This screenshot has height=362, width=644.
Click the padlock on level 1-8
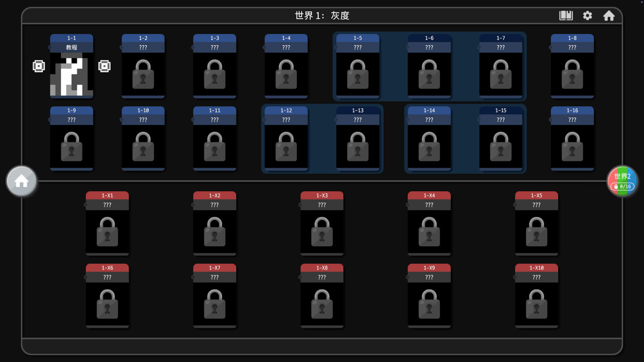(572, 74)
